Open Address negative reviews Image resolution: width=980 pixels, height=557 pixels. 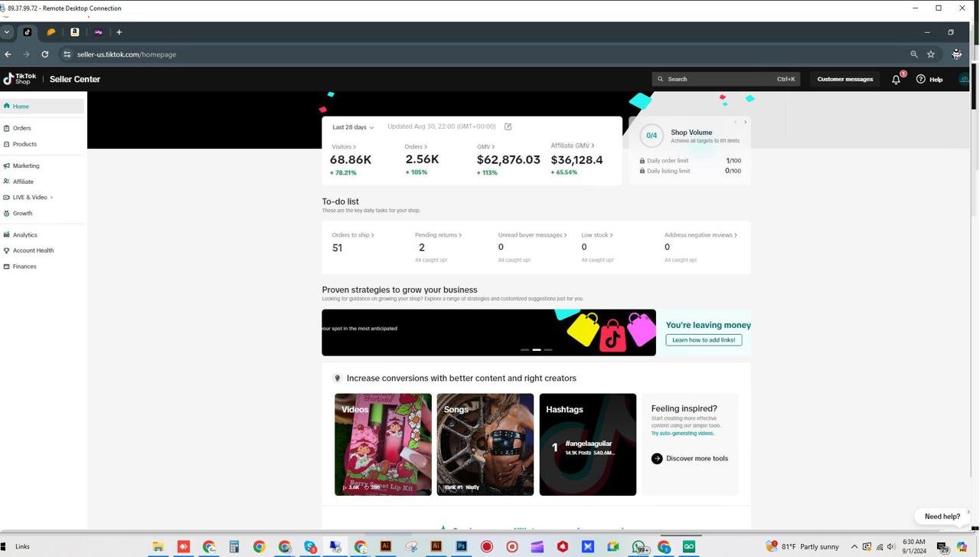tap(701, 235)
